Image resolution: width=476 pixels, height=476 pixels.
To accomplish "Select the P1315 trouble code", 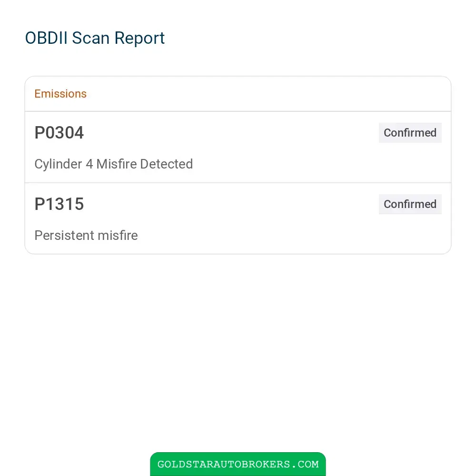I will pyautogui.click(x=59, y=204).
